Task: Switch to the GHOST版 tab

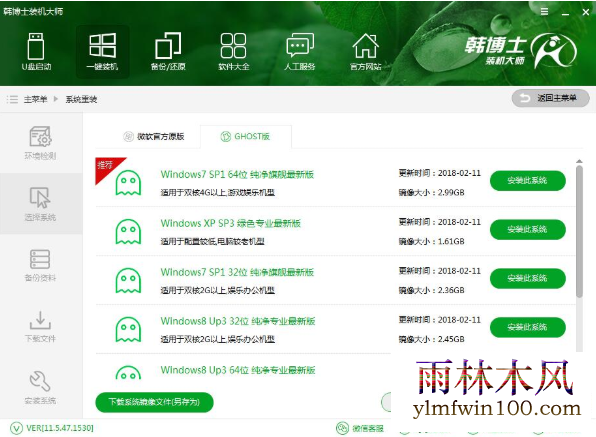Action: coord(245,136)
